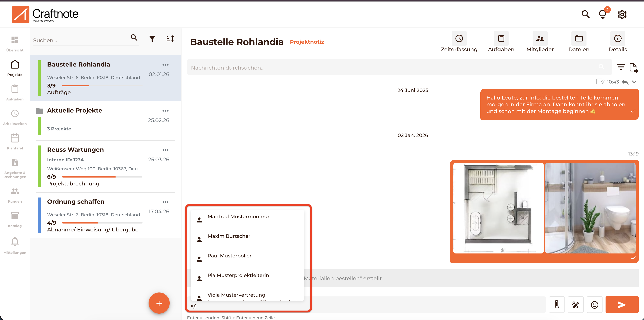
Task: Open the Zeiterfassung time tracking view
Action: (x=459, y=42)
